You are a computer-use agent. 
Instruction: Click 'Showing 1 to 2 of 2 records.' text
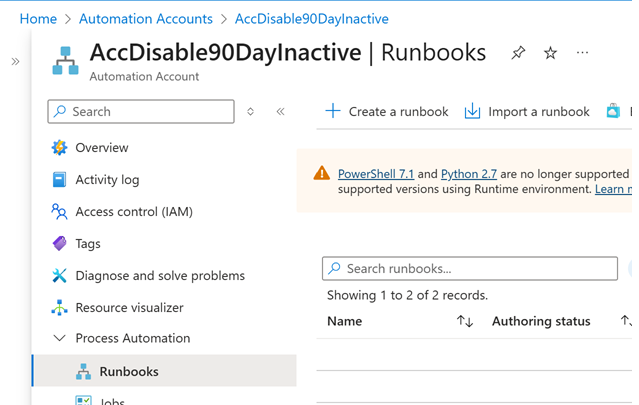(407, 295)
